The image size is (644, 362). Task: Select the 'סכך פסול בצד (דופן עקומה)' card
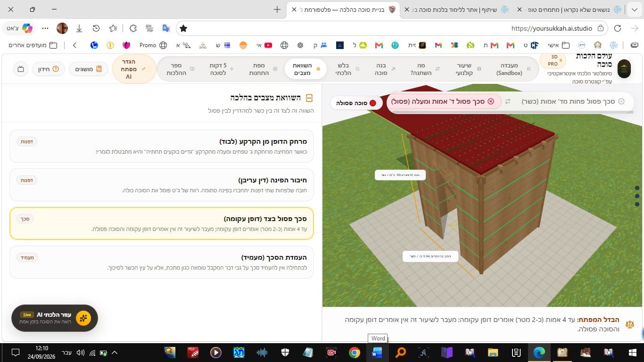[162, 223]
